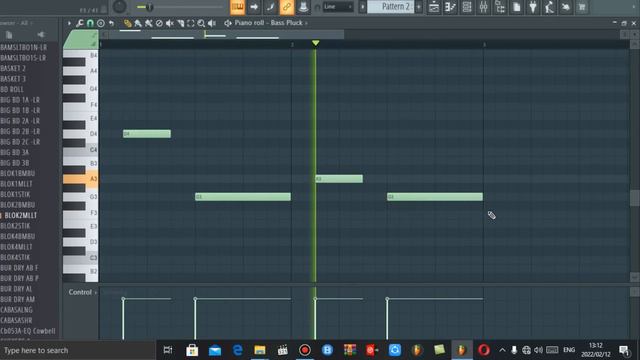Open the Control lane dropdown arrow
The image size is (640, 360).
[x=96, y=293]
